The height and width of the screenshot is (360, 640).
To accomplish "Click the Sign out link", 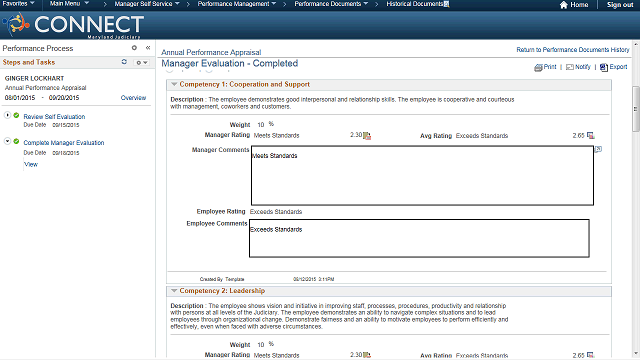I will [620, 5].
